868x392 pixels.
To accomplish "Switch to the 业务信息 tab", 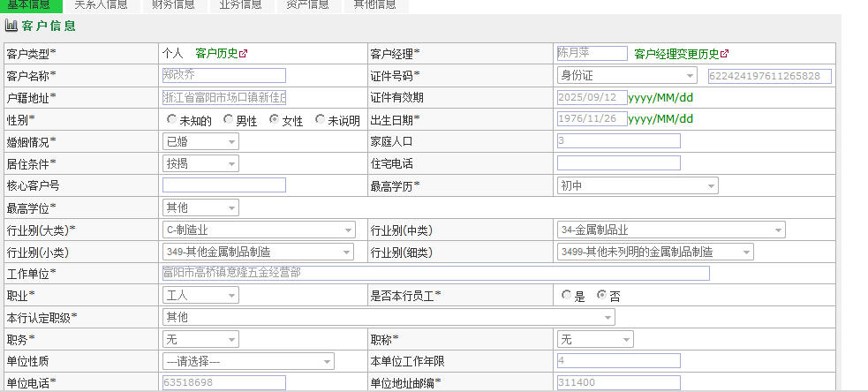I will coord(240,5).
